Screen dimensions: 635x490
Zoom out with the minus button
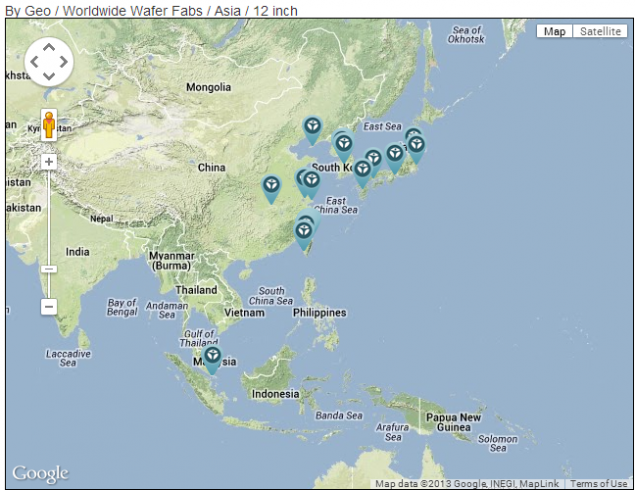point(48,306)
